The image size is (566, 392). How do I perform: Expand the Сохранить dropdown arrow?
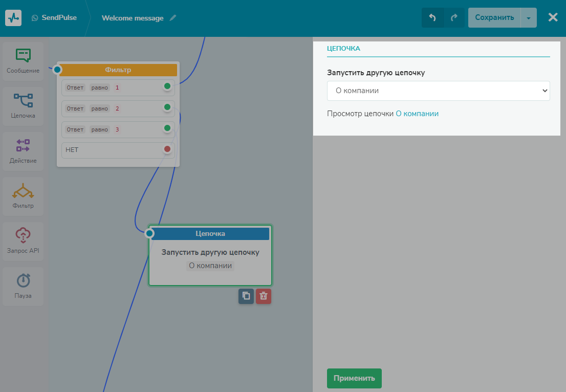[x=529, y=18]
